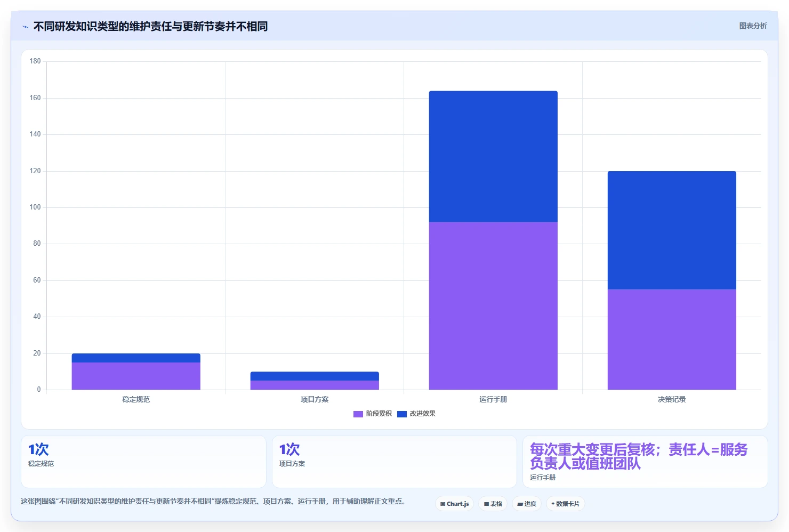This screenshot has height=532, width=789.
Task: Click the purple segment of 运行手册 bar
Action: coord(493,305)
